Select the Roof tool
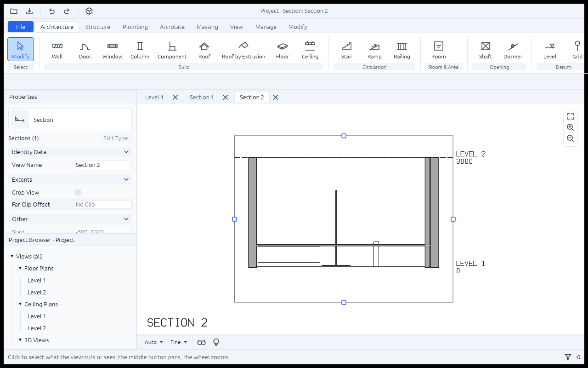 tap(204, 50)
